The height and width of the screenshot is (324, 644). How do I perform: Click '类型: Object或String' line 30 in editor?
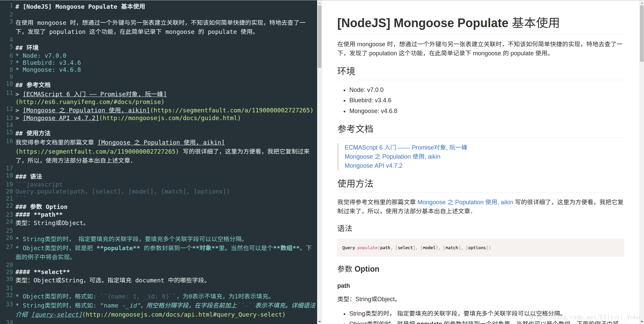click(x=113, y=280)
